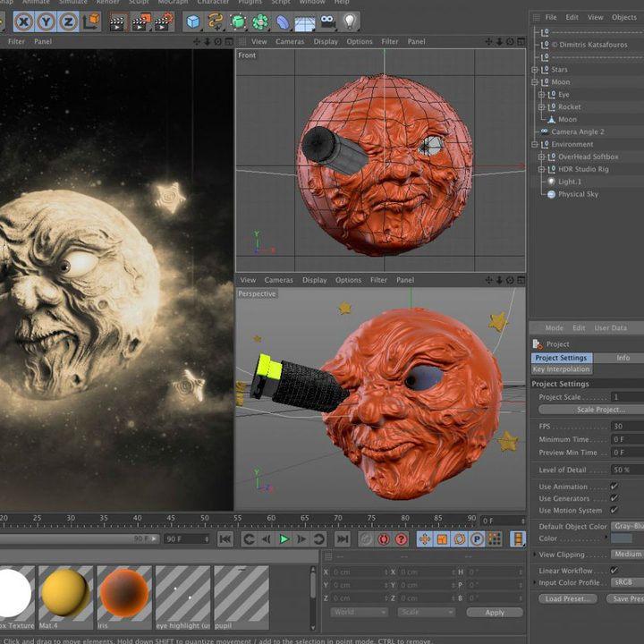Toggle the X axis lock

tap(24, 21)
